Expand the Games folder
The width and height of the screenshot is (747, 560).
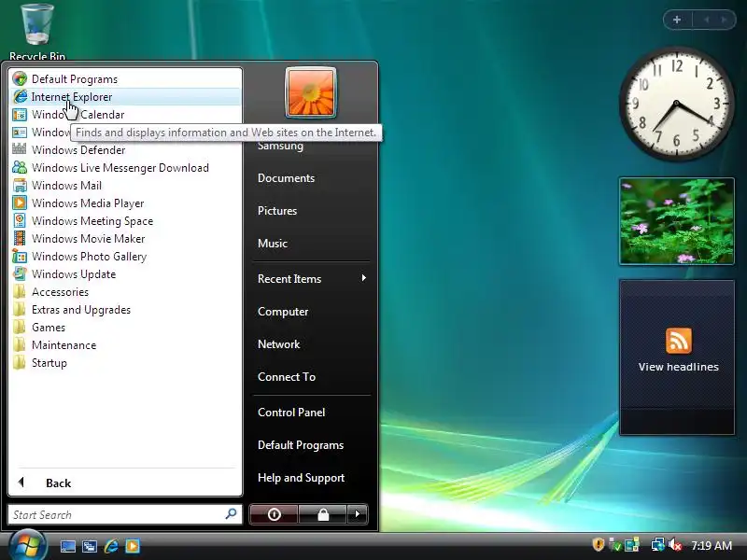125,328
